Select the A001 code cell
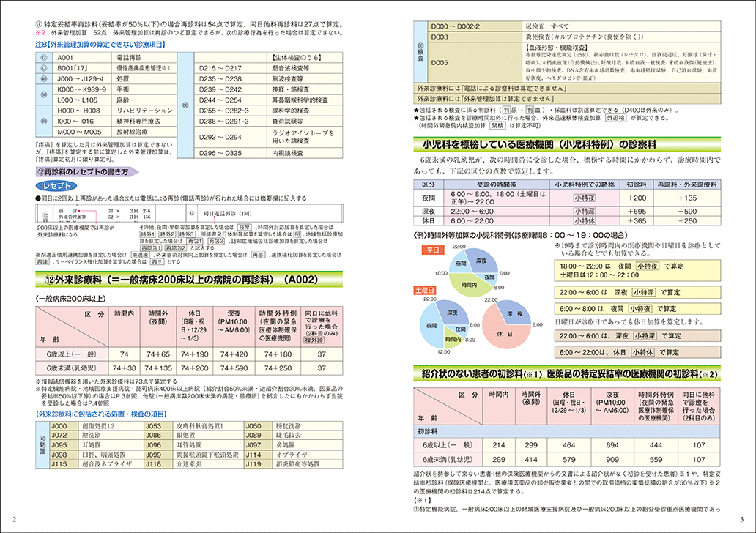The height and width of the screenshot is (533, 756). (x=82, y=57)
